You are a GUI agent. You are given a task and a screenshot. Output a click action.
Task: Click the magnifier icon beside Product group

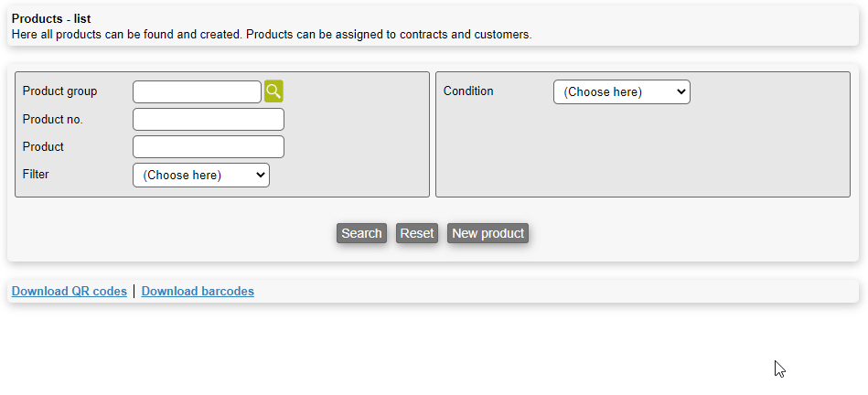[273, 91]
